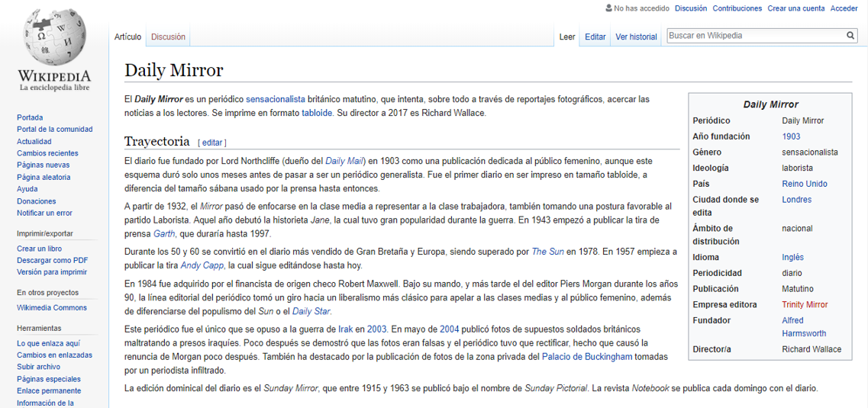
Task: Go to Página aleatoria
Action: pos(44,177)
